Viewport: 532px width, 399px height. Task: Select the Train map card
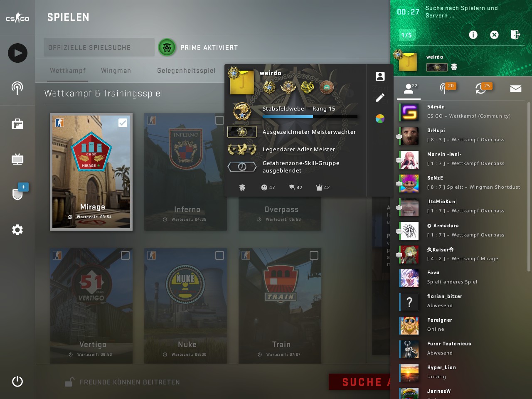coord(280,306)
